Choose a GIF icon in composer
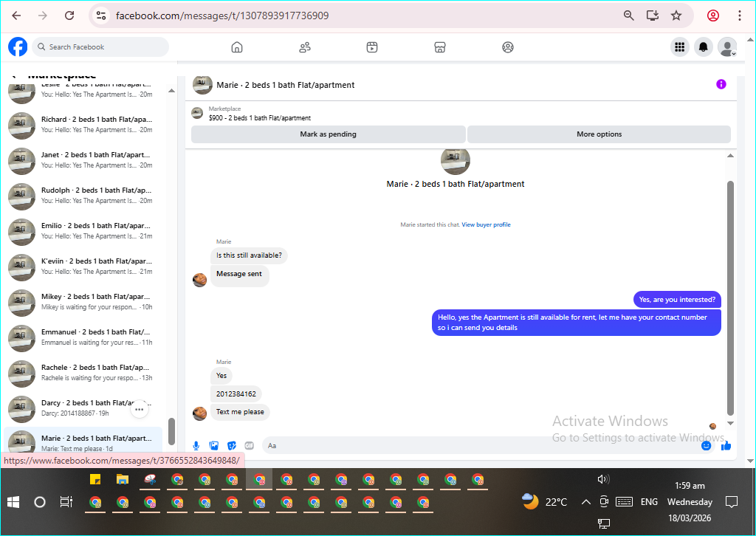The width and height of the screenshot is (756, 536). (250, 445)
